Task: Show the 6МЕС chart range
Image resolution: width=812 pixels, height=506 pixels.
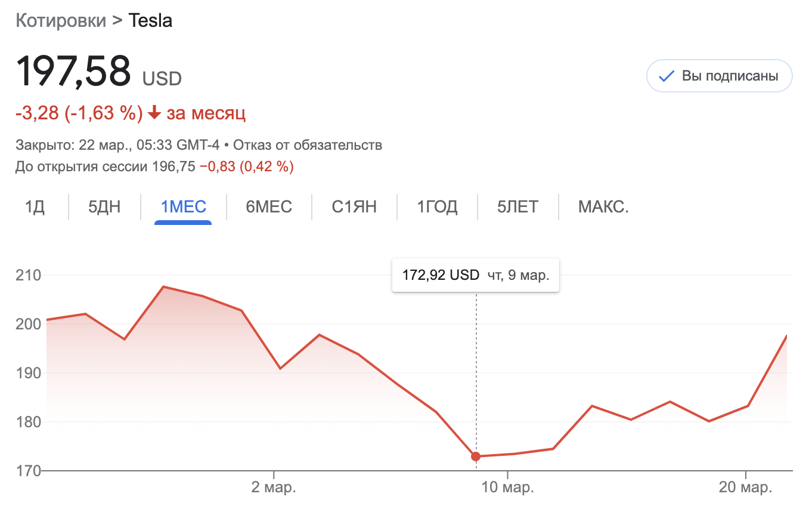Action: pyautogui.click(x=269, y=207)
